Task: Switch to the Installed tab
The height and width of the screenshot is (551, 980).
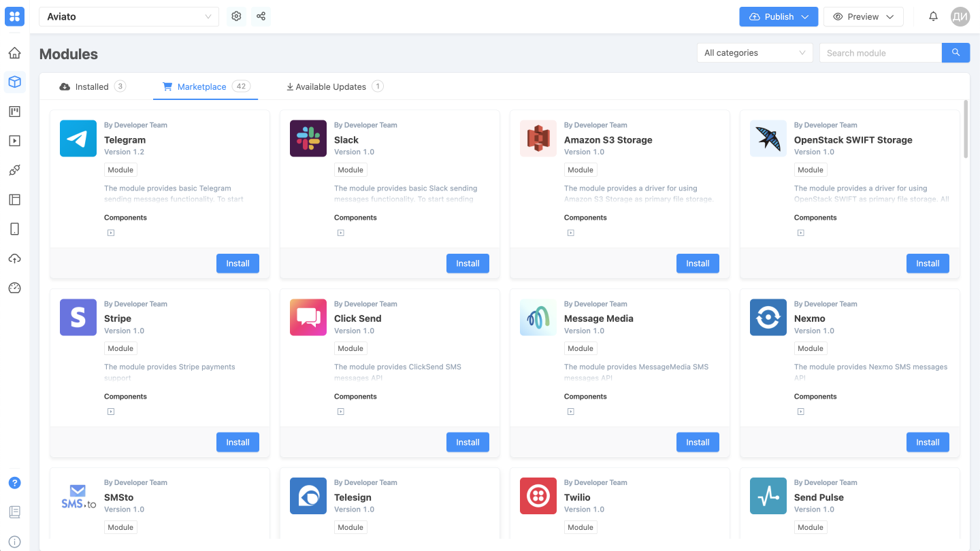Action: point(92,86)
